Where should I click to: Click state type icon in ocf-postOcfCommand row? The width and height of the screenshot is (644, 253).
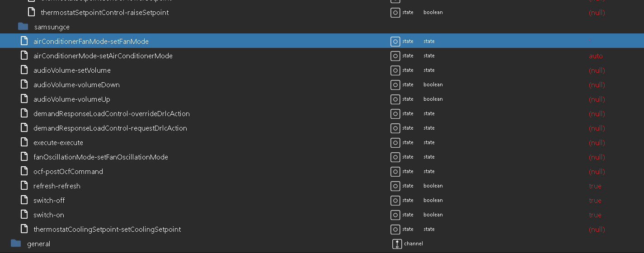(395, 172)
